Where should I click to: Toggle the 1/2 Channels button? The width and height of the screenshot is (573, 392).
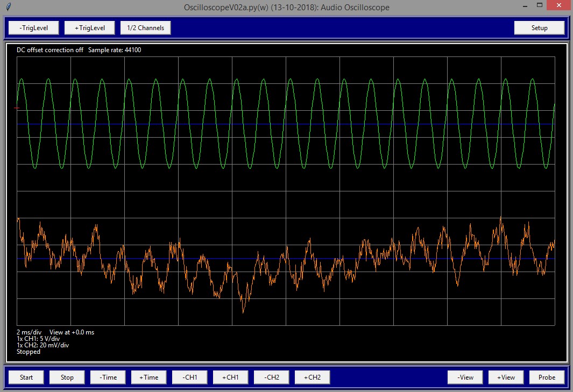(146, 28)
